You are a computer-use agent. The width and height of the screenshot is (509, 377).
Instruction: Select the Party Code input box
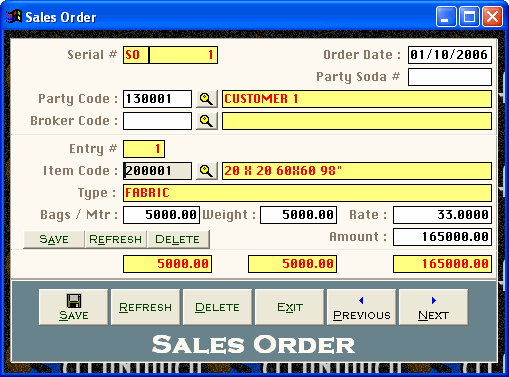(x=157, y=99)
